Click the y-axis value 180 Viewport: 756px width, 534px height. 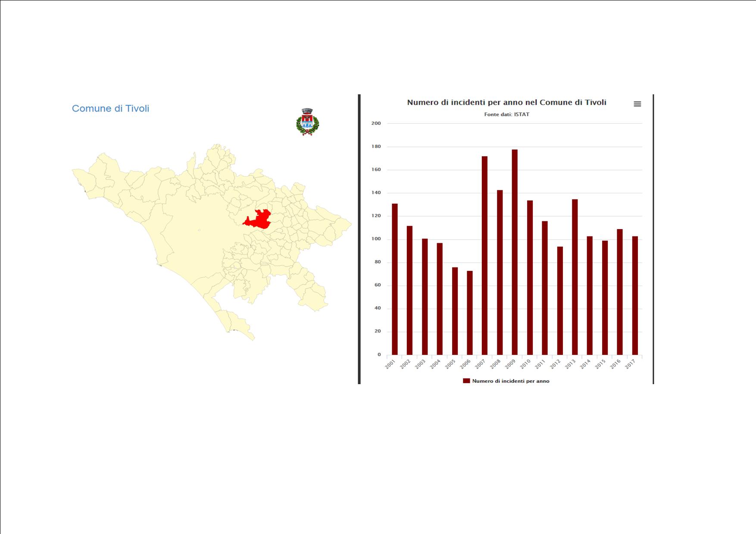(x=376, y=146)
